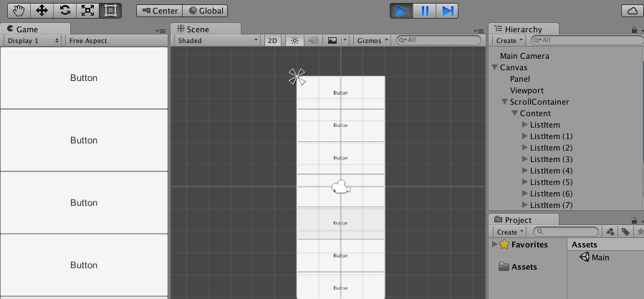Lock the Hierarchy panel

[x=634, y=29]
